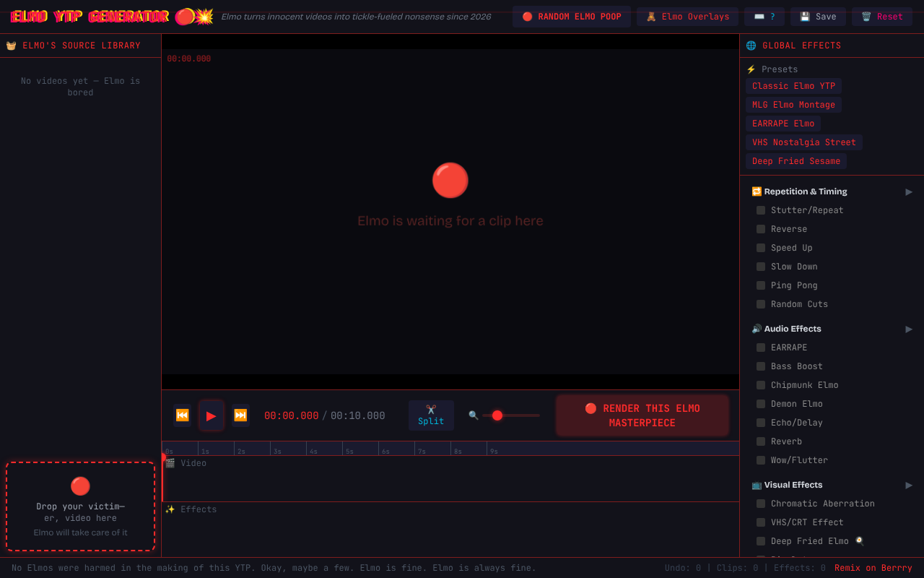Image resolution: width=924 pixels, height=578 pixels.
Task: Click the Presets lightning label
Action: click(772, 69)
